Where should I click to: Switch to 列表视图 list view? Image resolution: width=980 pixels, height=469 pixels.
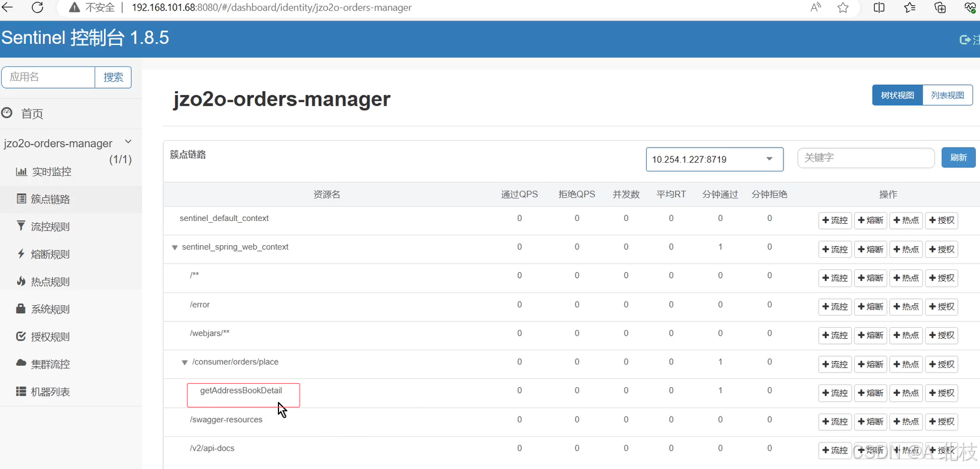(948, 95)
